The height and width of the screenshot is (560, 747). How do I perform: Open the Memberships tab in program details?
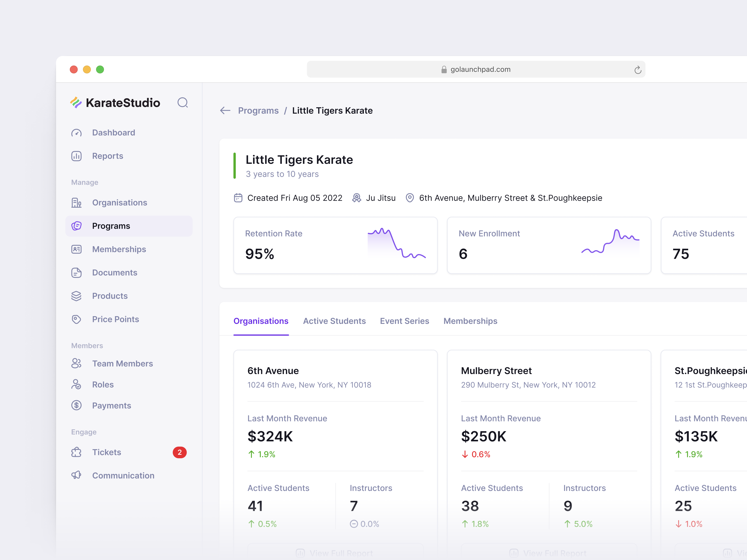[470, 321]
